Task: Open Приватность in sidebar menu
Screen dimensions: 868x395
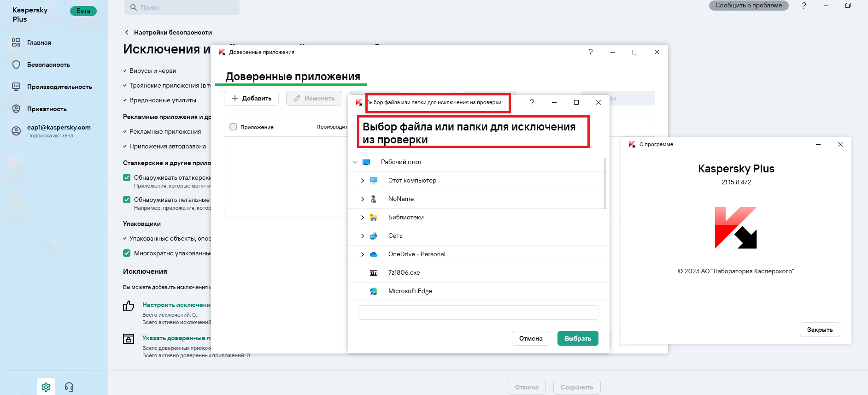Action: pyautogui.click(x=47, y=109)
